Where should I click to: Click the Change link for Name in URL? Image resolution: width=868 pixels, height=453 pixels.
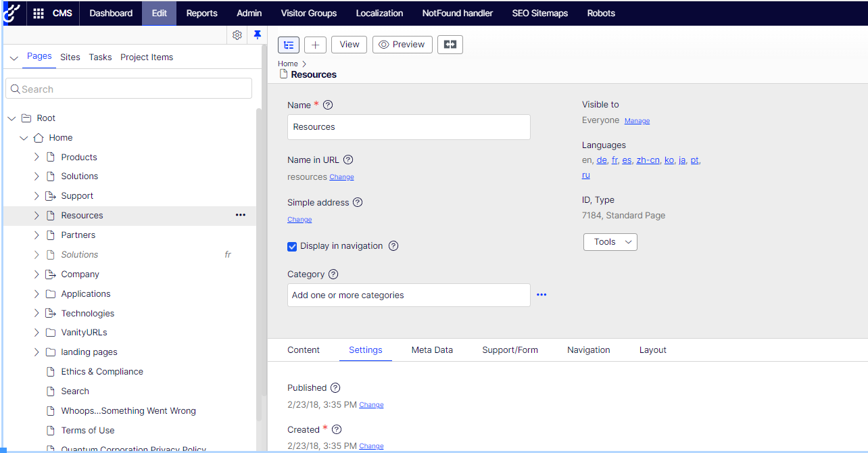pyautogui.click(x=341, y=177)
